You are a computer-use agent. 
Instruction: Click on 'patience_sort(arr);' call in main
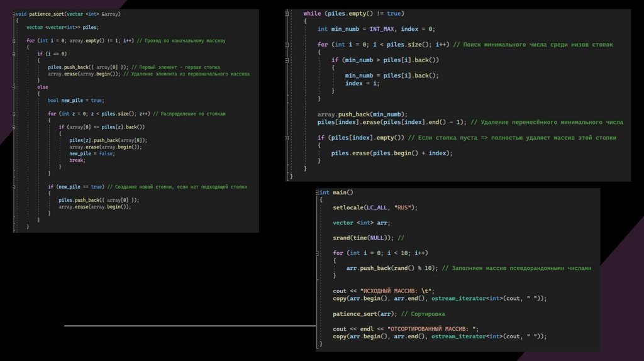(x=364, y=314)
